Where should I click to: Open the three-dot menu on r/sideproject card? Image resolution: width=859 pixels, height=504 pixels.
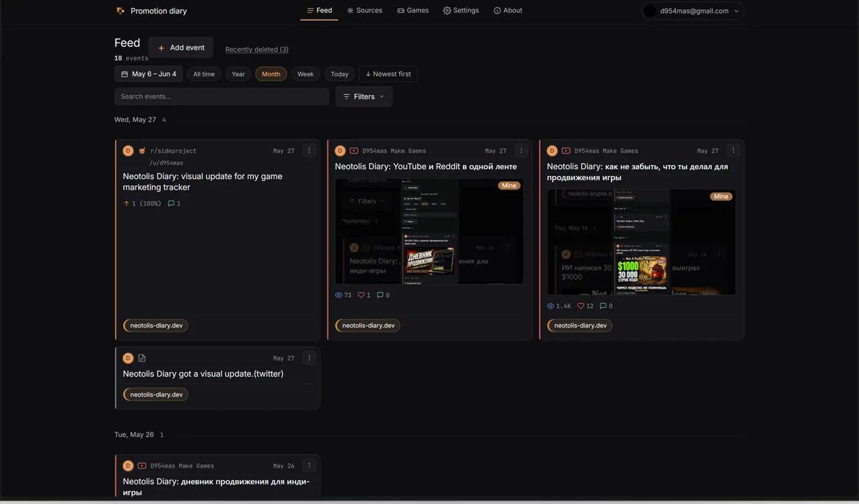[x=309, y=151]
